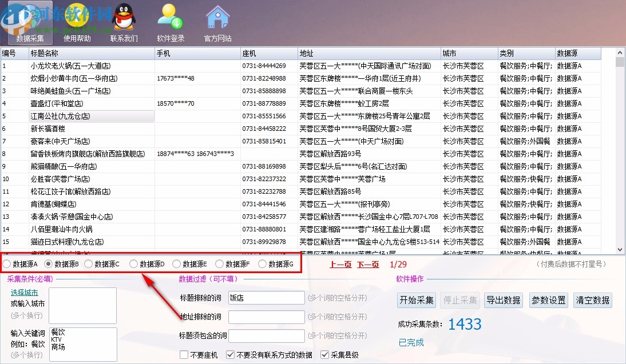
Task: Go to 上一页 previous page
Action: pyautogui.click(x=340, y=263)
